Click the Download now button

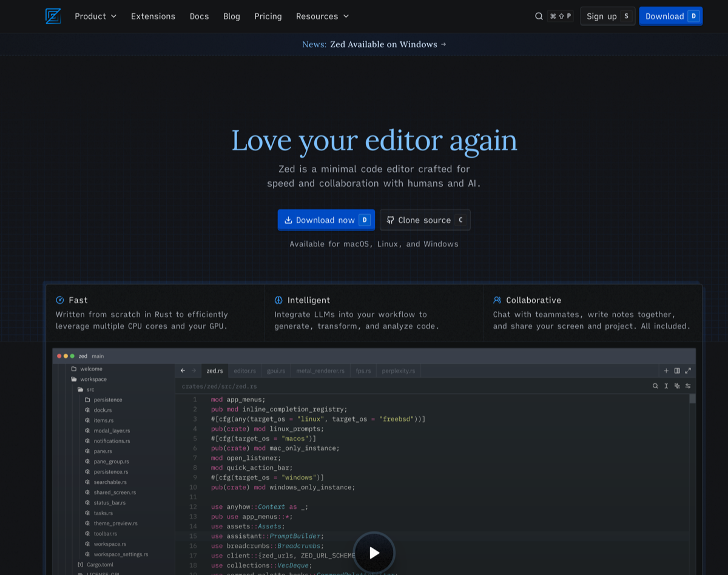point(326,220)
